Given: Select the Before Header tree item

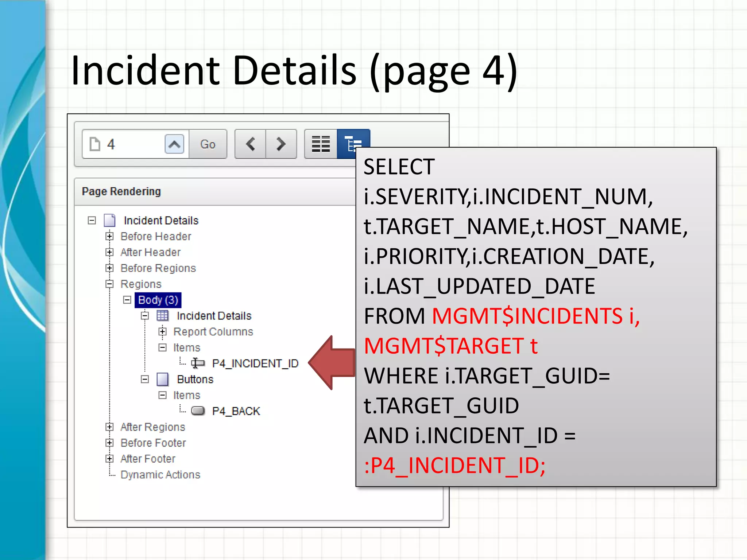Looking at the screenshot, I should pos(156,236).
